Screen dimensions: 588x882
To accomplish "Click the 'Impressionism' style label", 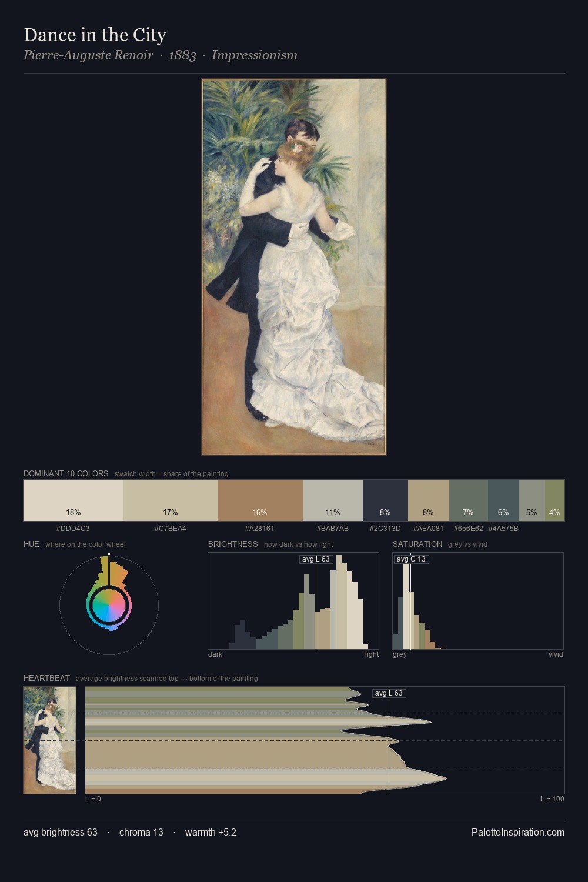I will (x=255, y=55).
